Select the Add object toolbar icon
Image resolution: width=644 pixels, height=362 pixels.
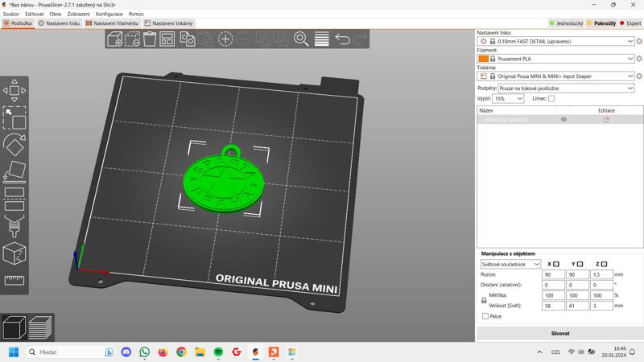pos(114,39)
